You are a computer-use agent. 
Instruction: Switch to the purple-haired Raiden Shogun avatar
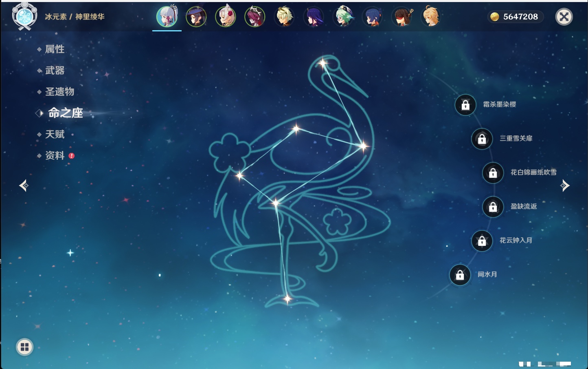(x=314, y=17)
